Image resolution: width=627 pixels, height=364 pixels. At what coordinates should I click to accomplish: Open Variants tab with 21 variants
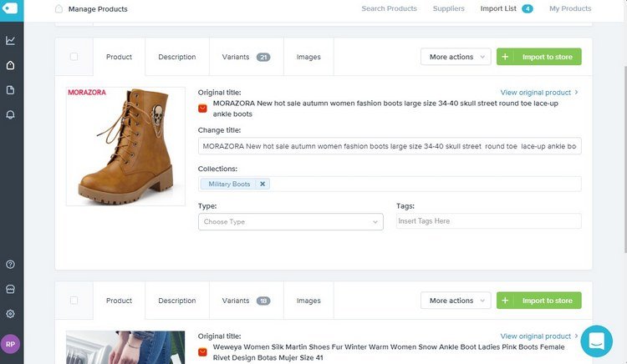pos(247,57)
